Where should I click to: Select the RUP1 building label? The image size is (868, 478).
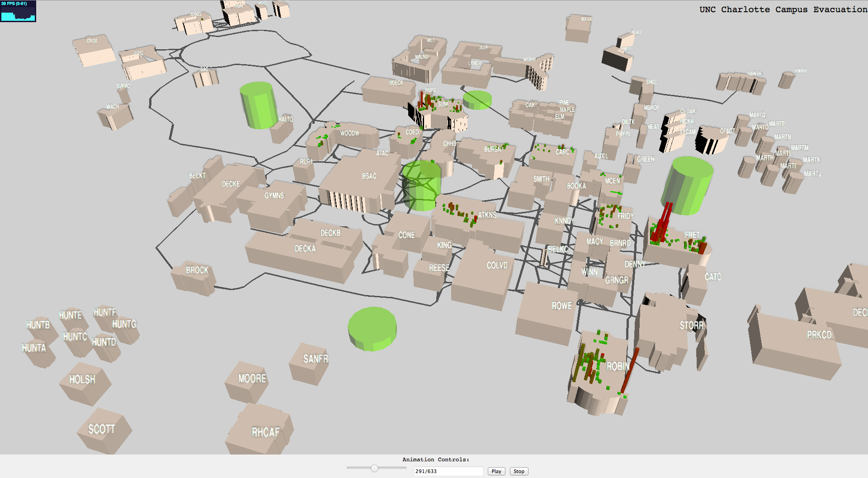[x=306, y=162]
